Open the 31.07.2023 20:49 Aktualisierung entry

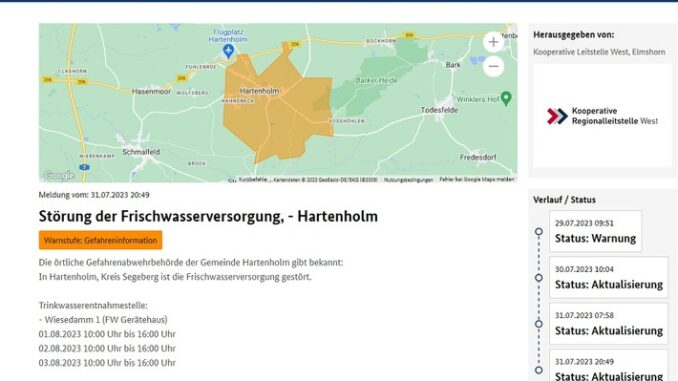609,366
